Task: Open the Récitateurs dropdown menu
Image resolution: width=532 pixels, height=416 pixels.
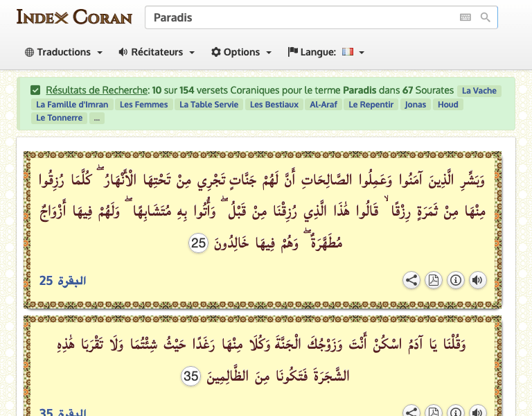Action: coord(157,52)
